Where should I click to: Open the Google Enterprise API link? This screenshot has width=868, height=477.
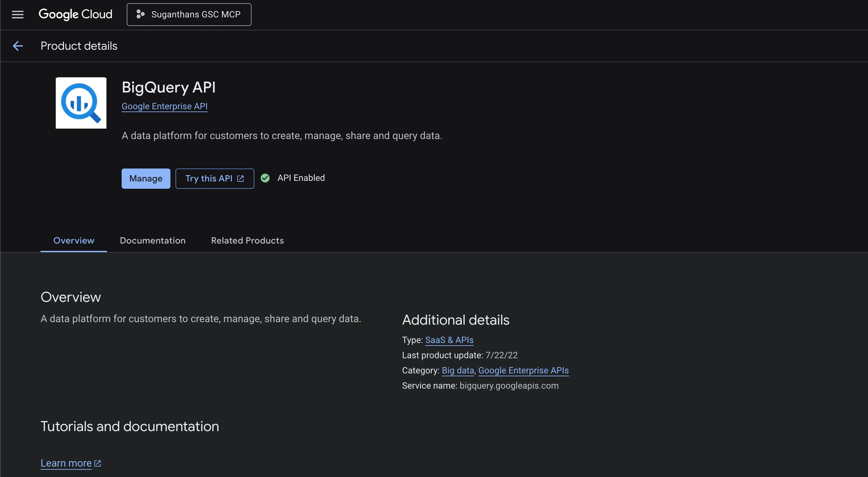164,106
